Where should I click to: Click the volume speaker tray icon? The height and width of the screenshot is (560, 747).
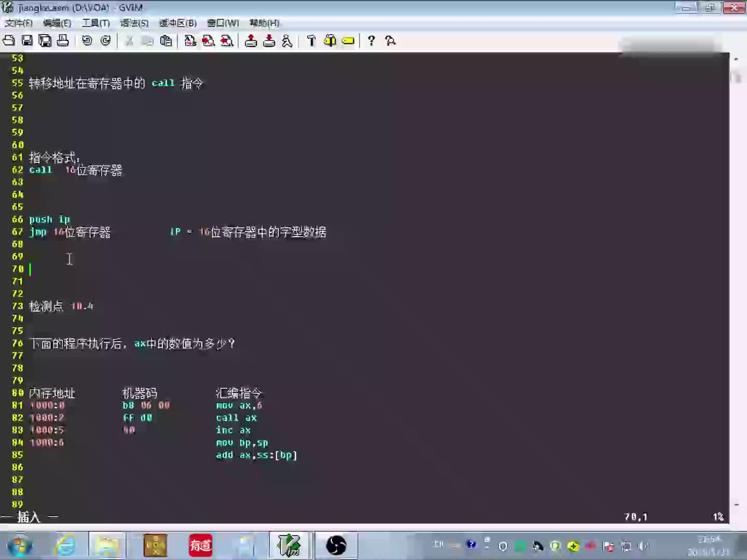tap(643, 546)
